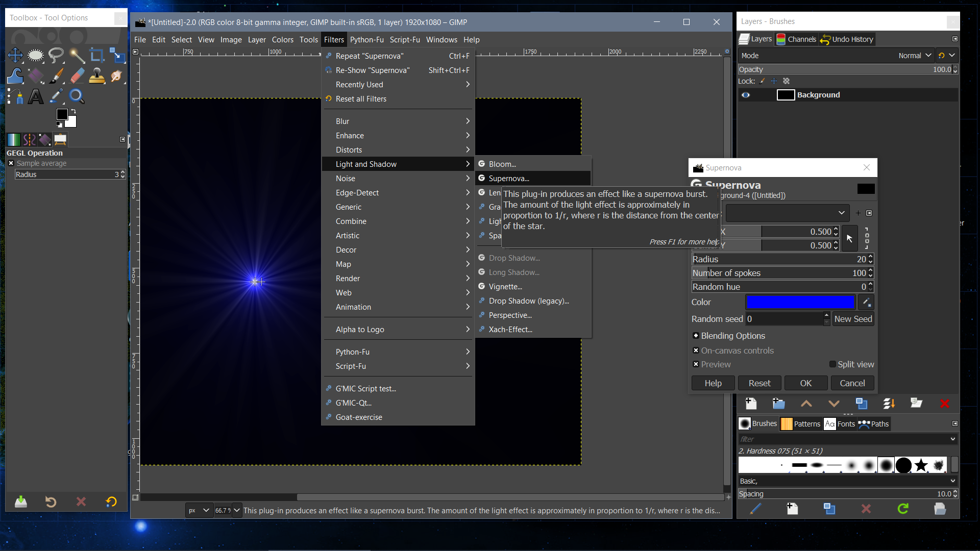This screenshot has height=551, width=980.
Task: Select the Paths tool in toolbox
Action: (x=15, y=96)
